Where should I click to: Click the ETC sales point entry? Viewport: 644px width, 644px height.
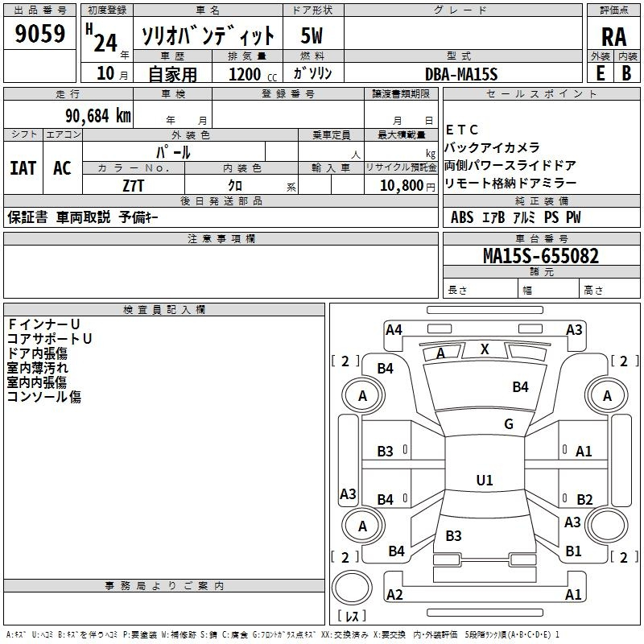pyautogui.click(x=462, y=130)
